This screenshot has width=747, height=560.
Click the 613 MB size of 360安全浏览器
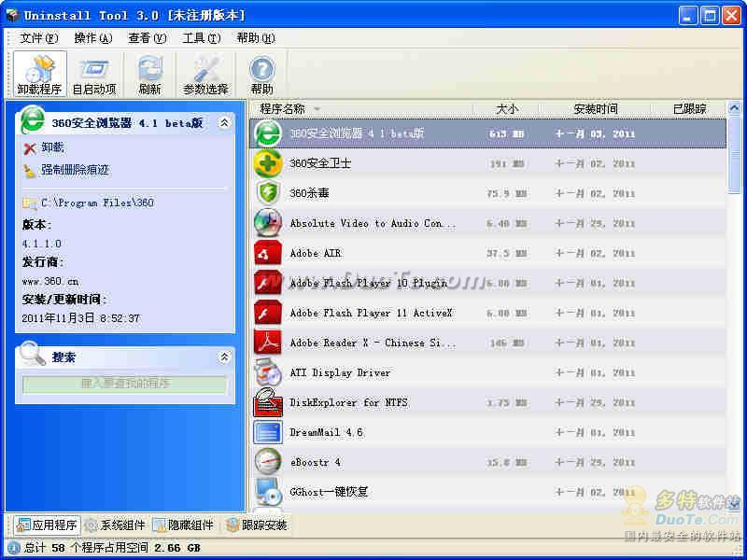click(x=506, y=133)
